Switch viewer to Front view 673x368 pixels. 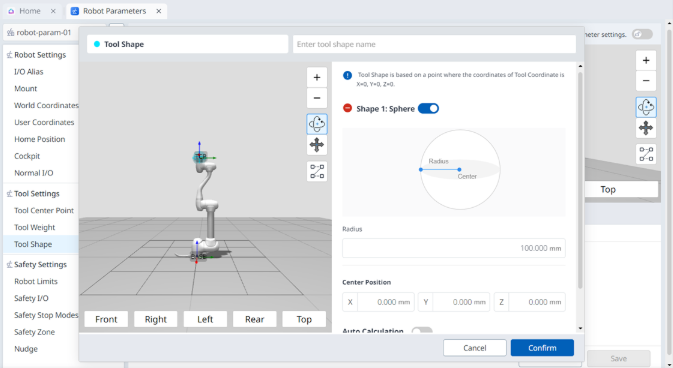click(x=106, y=319)
